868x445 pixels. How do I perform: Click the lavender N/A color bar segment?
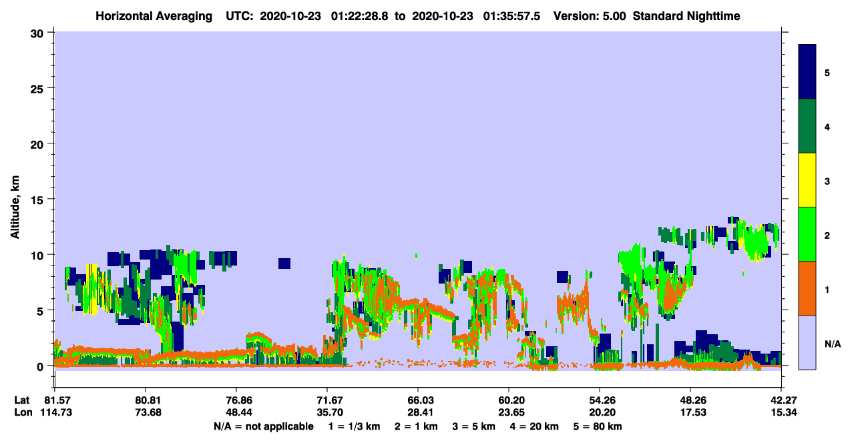coord(807,342)
